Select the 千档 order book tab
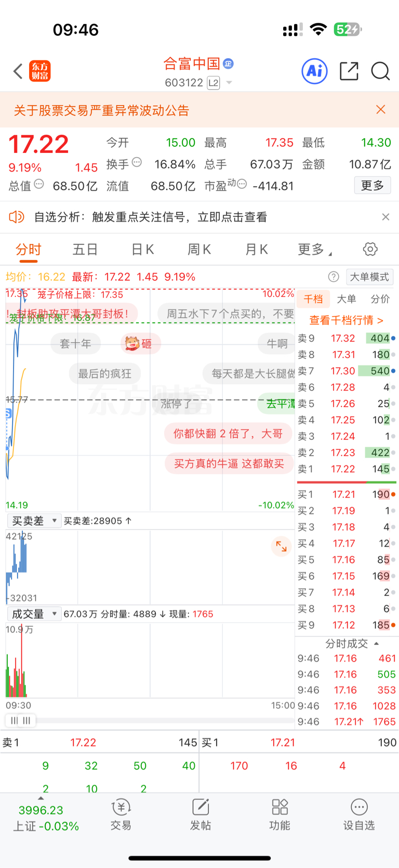The image size is (399, 868). tap(313, 299)
